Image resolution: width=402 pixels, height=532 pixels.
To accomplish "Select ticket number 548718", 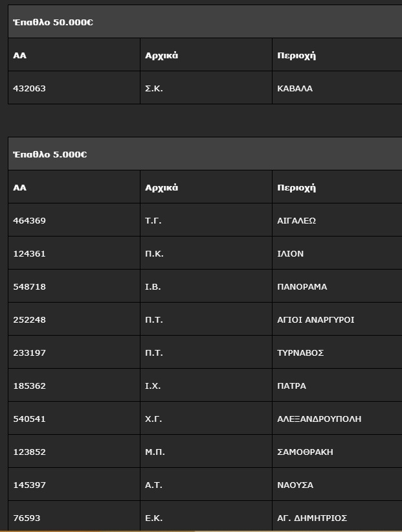I will pos(30,287).
